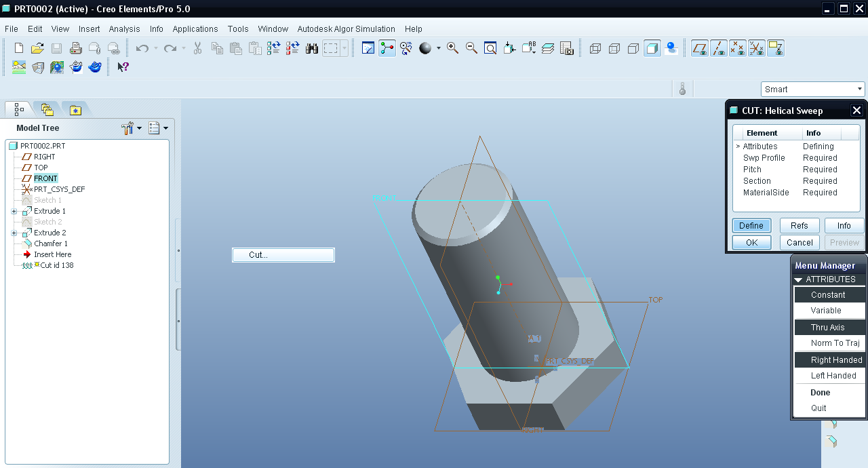This screenshot has height=468, width=868.
Task: Open the Applications menu
Action: pos(195,29)
